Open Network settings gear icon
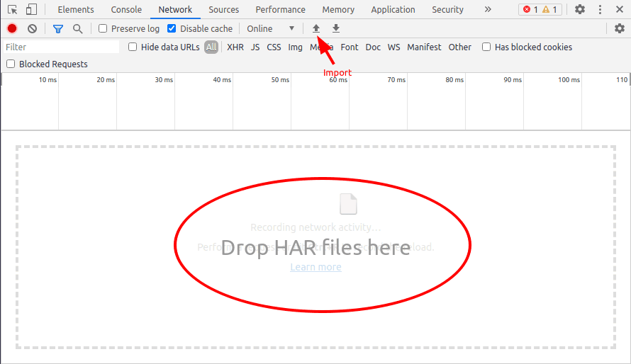Image resolution: width=631 pixels, height=364 pixels. pos(620,28)
